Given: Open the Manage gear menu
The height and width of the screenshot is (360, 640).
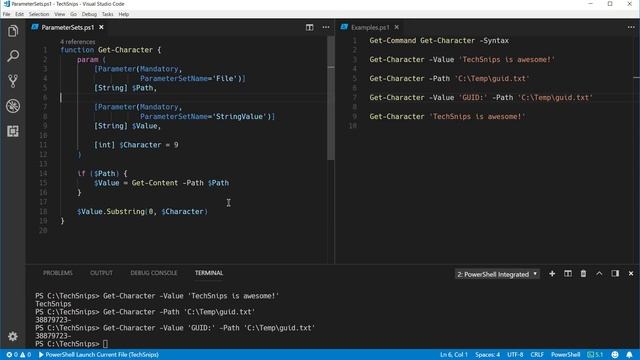Looking at the screenshot, I should [13, 336].
